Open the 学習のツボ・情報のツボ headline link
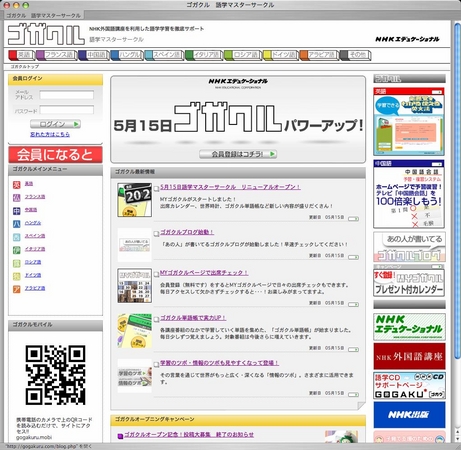Viewport: 461px width, 450px height. [219, 363]
